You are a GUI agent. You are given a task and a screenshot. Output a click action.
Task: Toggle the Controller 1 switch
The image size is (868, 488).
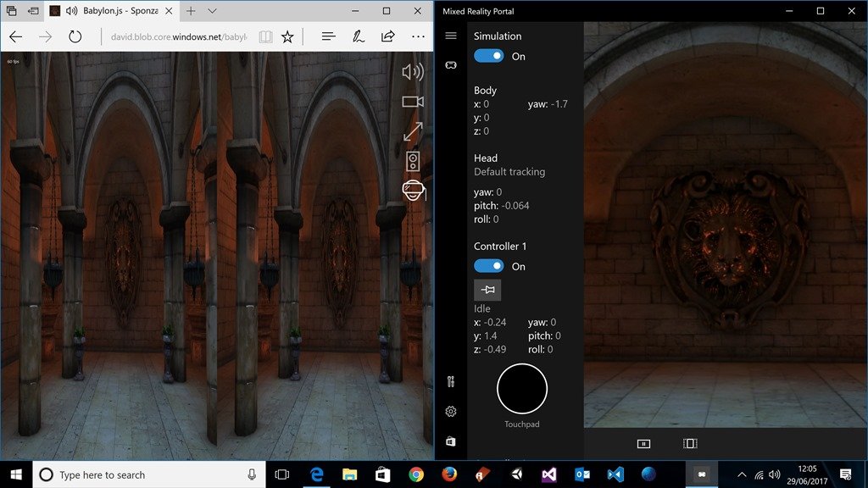[489, 266]
